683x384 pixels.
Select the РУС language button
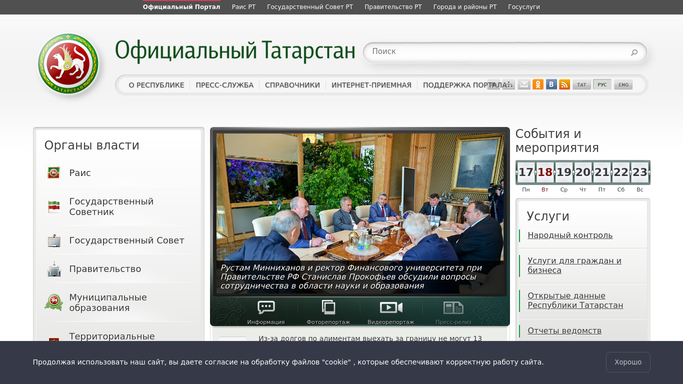tap(602, 84)
